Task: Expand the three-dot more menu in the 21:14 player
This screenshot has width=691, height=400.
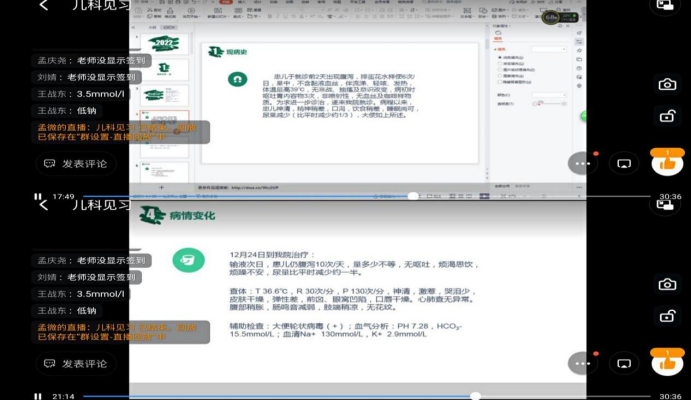Action: point(581,363)
